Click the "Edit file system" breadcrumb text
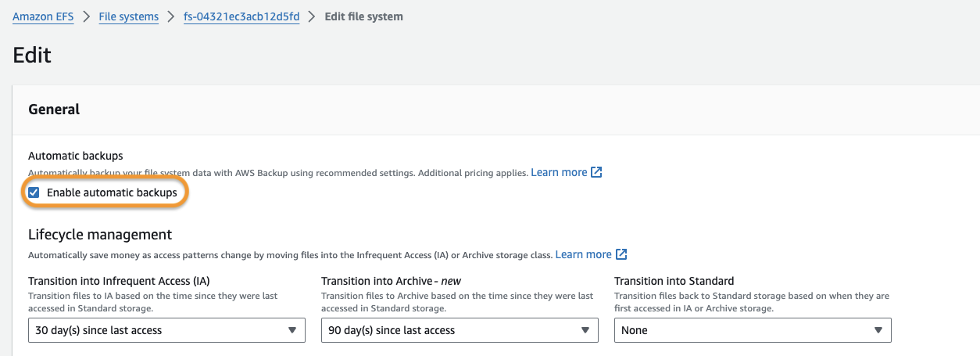This screenshot has height=356, width=980. click(x=363, y=16)
